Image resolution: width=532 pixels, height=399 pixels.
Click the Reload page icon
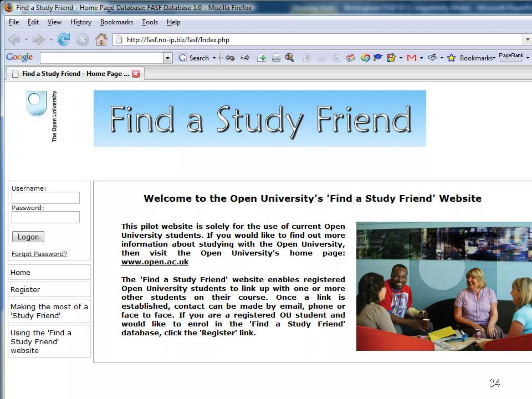(64, 40)
